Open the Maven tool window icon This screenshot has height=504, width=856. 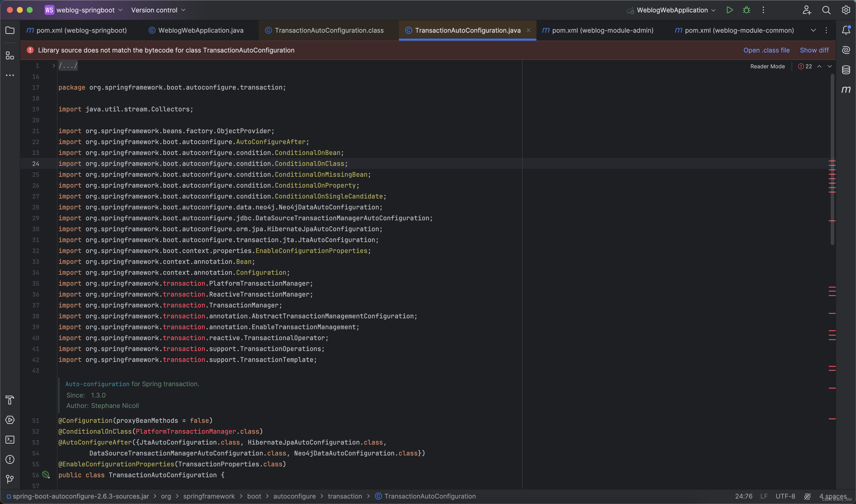pos(846,90)
